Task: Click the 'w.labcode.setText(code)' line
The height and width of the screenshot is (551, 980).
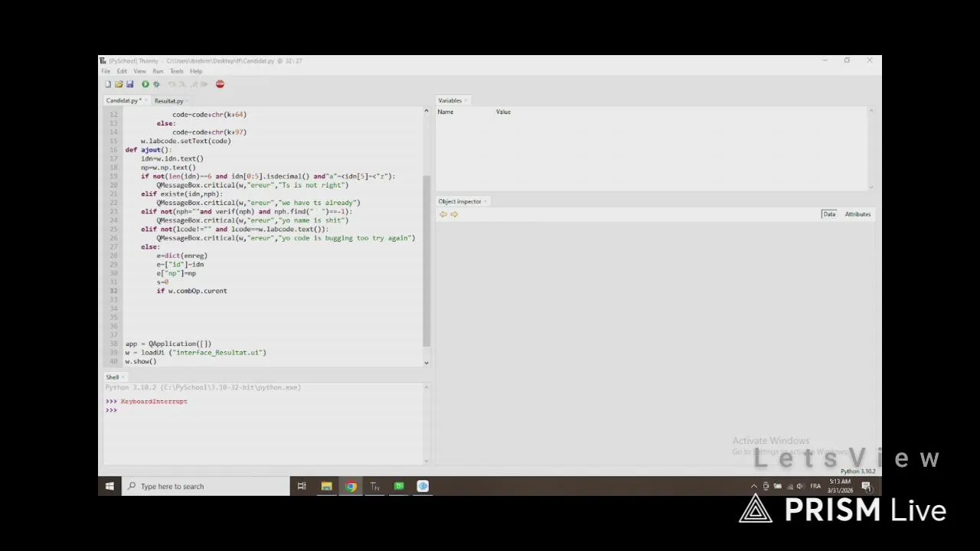Action: [185, 141]
